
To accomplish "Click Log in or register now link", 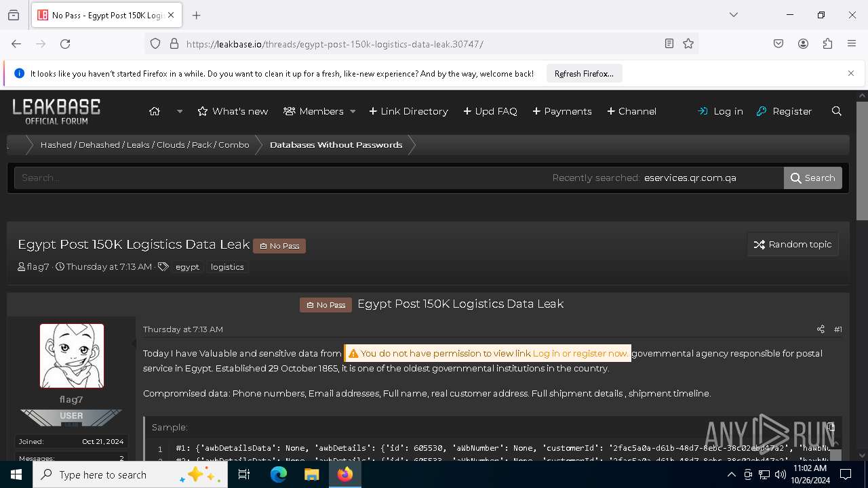I will point(580,353).
